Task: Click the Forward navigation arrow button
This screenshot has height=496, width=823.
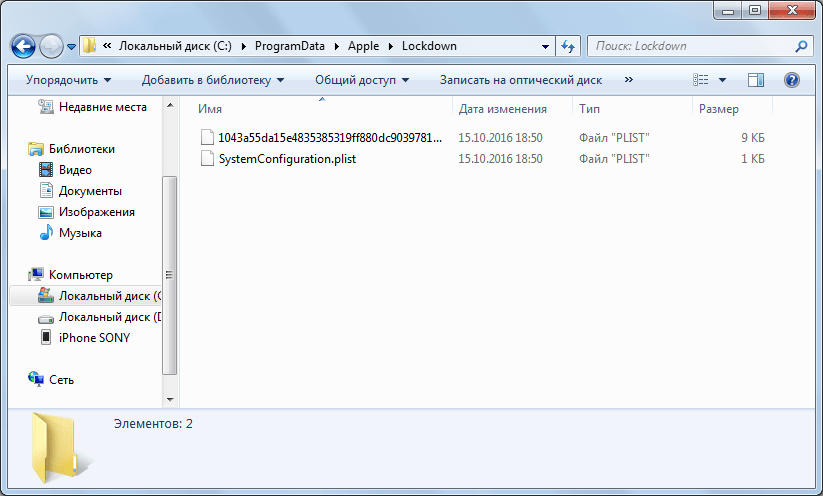Action: 51,46
